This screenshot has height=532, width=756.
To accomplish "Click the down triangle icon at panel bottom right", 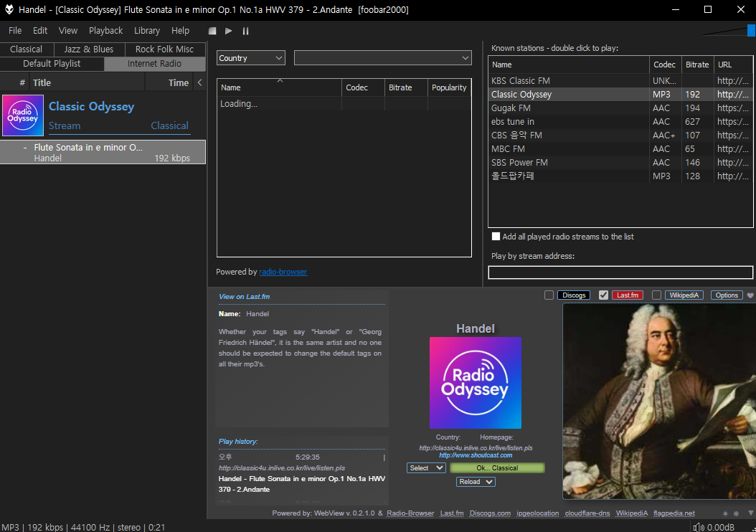I will (x=750, y=513).
